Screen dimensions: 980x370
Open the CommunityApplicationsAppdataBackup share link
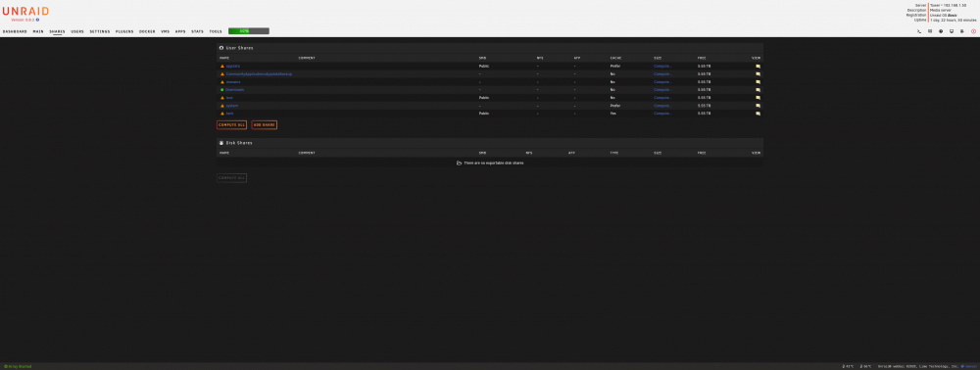[x=259, y=73]
